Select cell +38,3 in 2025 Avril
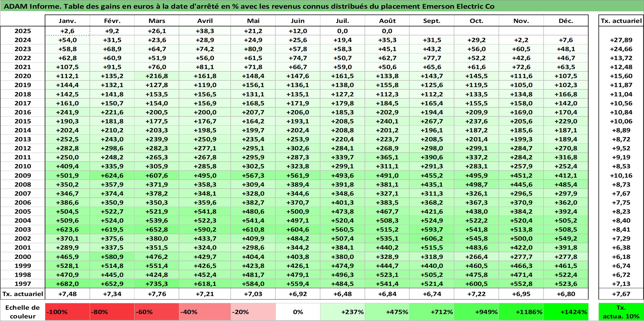The height and width of the screenshot is (321, 644). click(x=205, y=31)
